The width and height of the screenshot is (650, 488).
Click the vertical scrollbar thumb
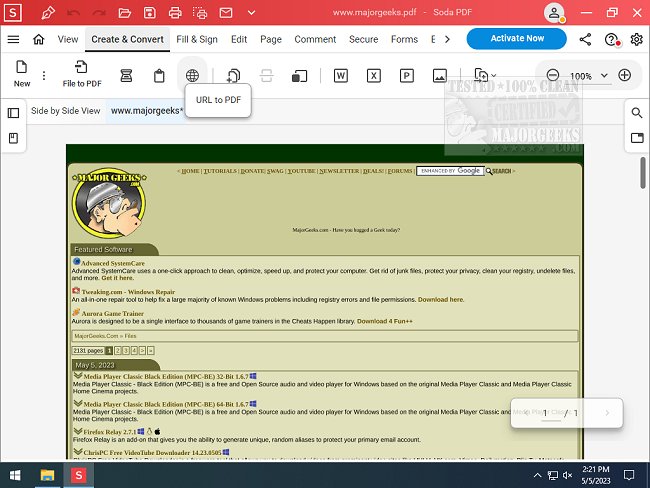click(643, 172)
